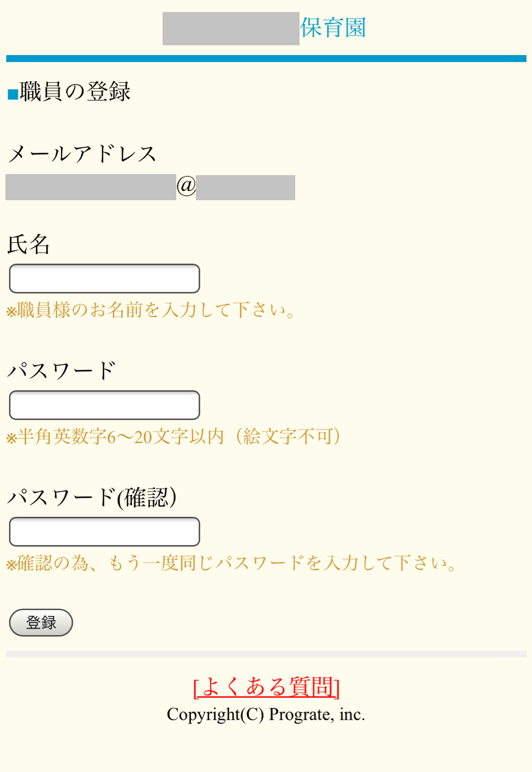Viewport: 532px width, 772px height.
Task: Click the 氏名 field label
Action: (28, 244)
